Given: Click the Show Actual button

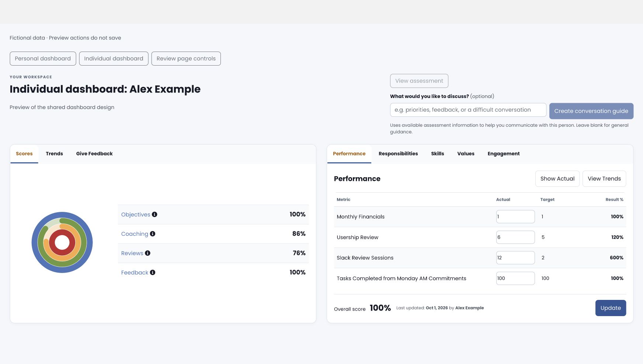Looking at the screenshot, I should point(557,179).
